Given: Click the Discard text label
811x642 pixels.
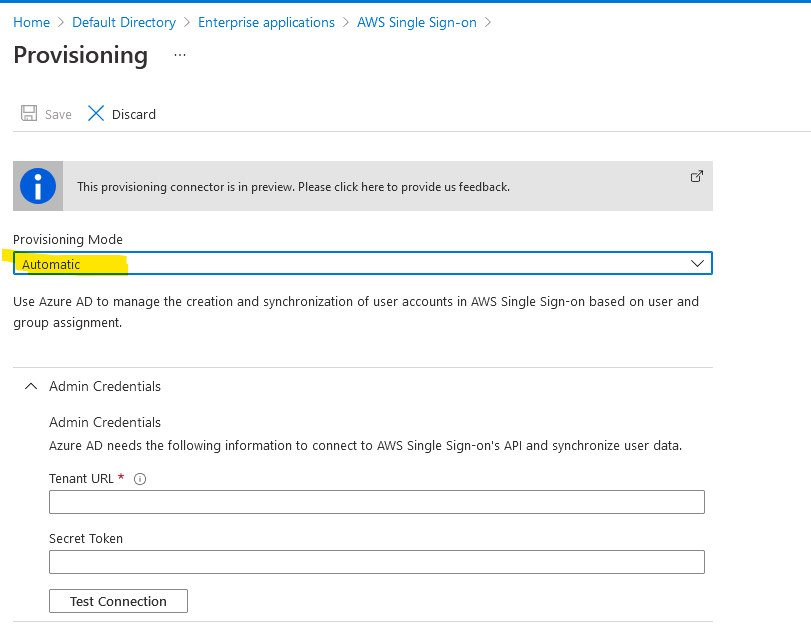Looking at the screenshot, I should (x=134, y=114).
